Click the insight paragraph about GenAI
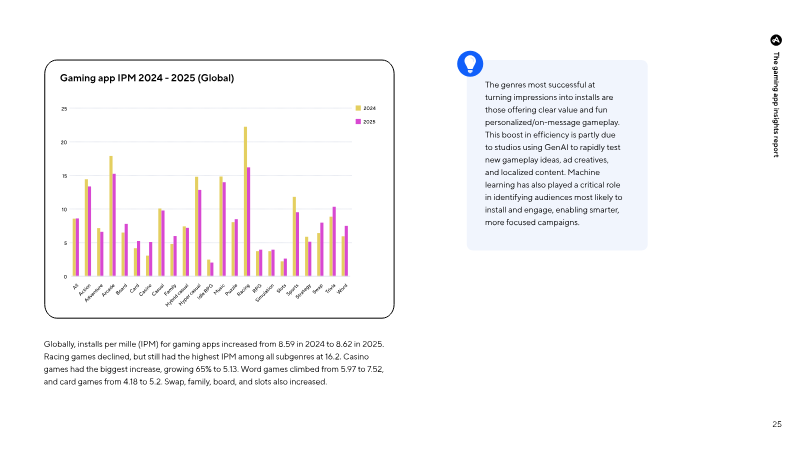Viewport: 800px width, 450px height. tap(554, 154)
